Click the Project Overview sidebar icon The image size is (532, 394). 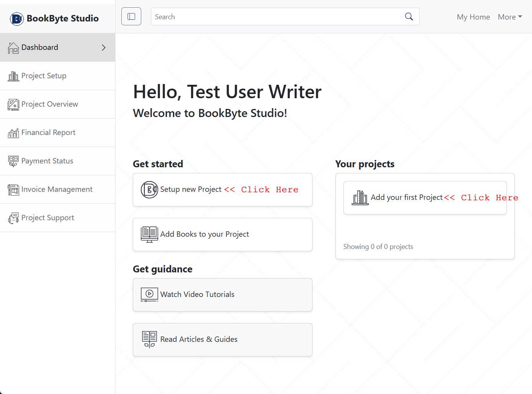click(13, 104)
